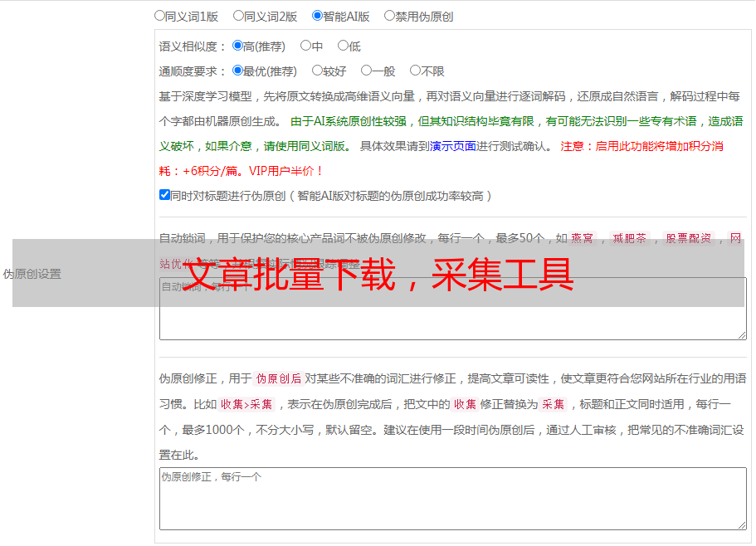Screen dimensions: 756x546
Task: Click the 通顺度要求 label
Action: click(x=192, y=71)
